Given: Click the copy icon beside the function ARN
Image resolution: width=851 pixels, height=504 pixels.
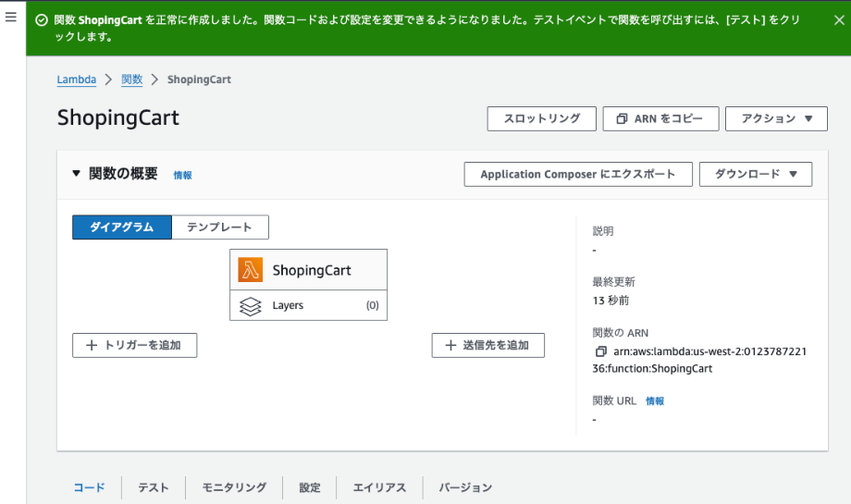Looking at the screenshot, I should coord(601,351).
